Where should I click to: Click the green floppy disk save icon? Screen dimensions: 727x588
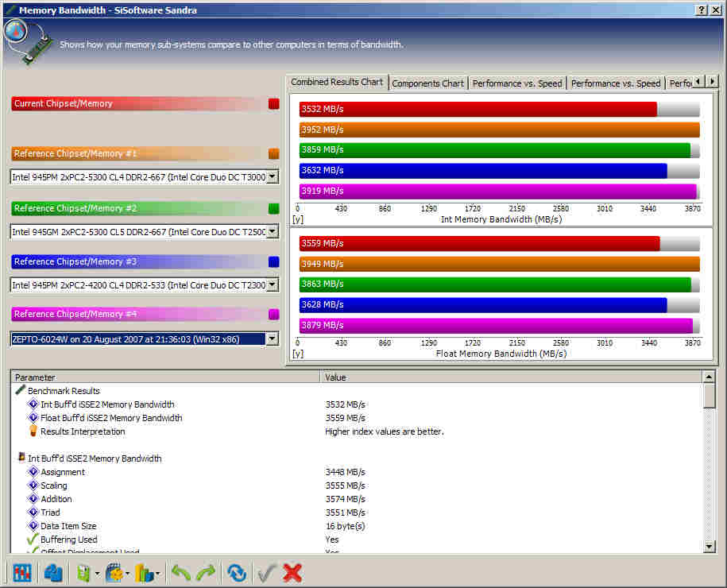tap(84, 572)
